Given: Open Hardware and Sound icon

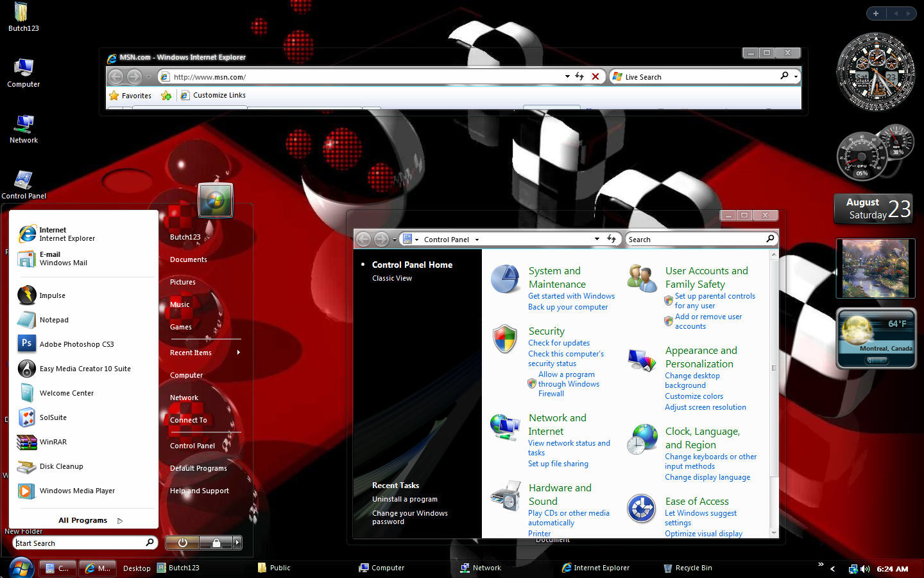Looking at the screenshot, I should tap(506, 496).
